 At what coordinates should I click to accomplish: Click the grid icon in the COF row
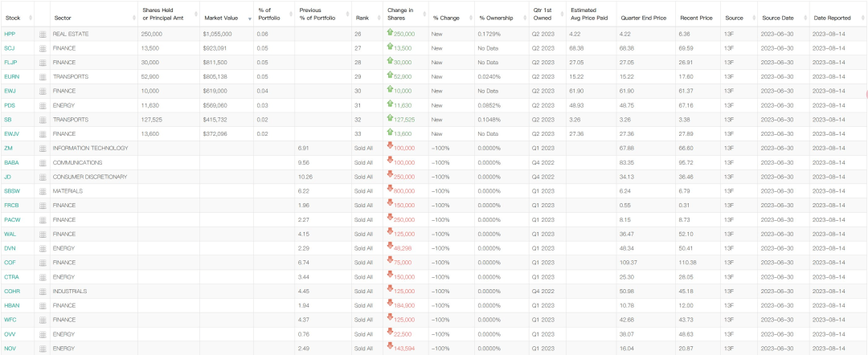(x=43, y=263)
